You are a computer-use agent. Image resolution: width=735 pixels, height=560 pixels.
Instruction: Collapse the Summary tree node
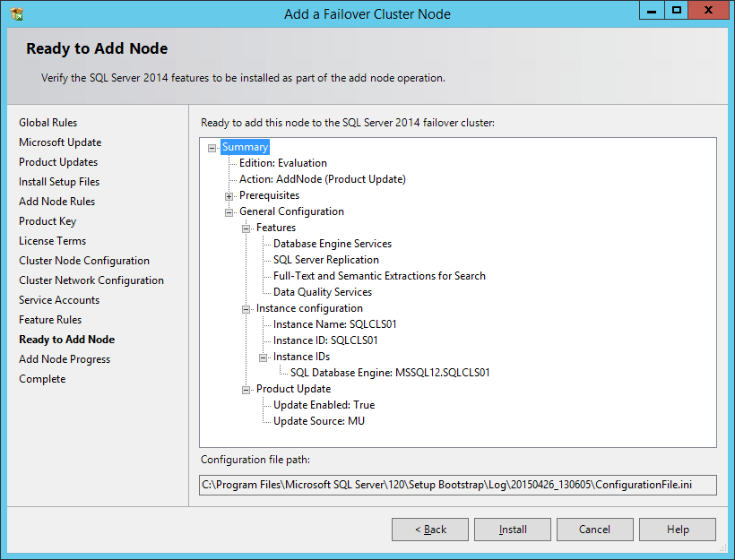[212, 148]
